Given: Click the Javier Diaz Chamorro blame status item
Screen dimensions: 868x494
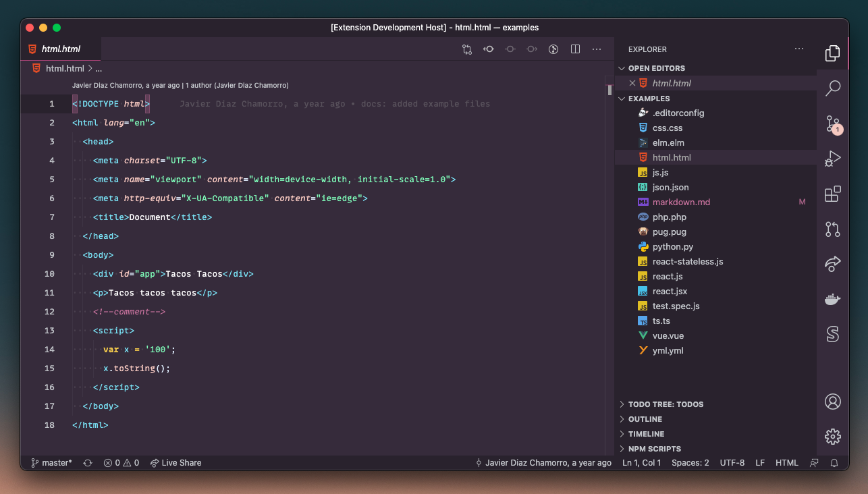Looking at the screenshot, I should tap(544, 463).
